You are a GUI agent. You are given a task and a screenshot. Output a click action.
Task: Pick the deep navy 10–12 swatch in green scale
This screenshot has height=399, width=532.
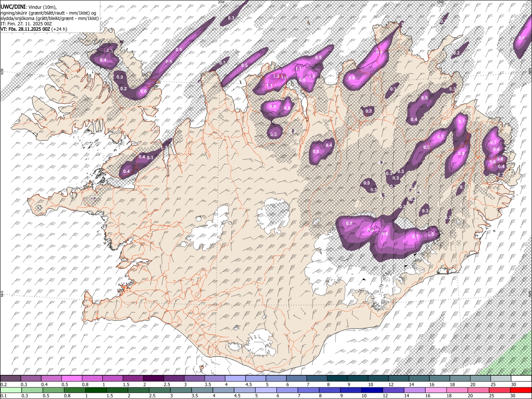point(372,390)
